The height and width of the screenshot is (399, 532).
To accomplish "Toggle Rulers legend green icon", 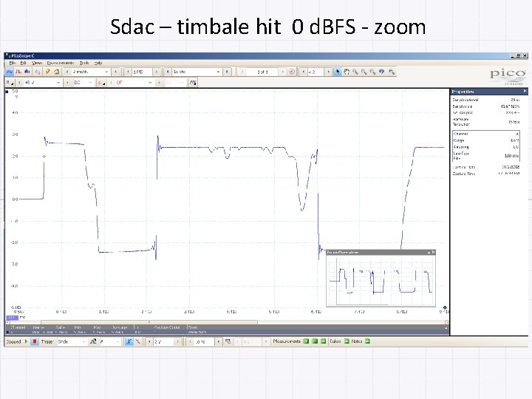I will point(347,341).
